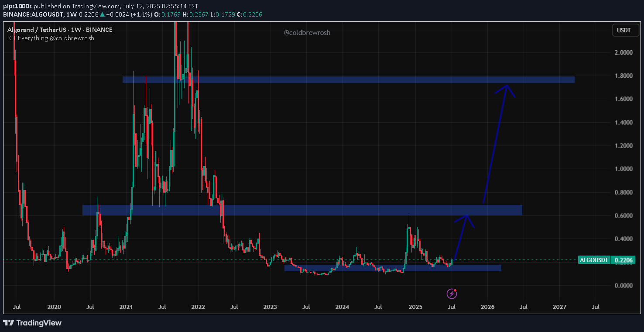Click the 2023 time axis label
The height and width of the screenshot is (332, 644).
point(270,307)
